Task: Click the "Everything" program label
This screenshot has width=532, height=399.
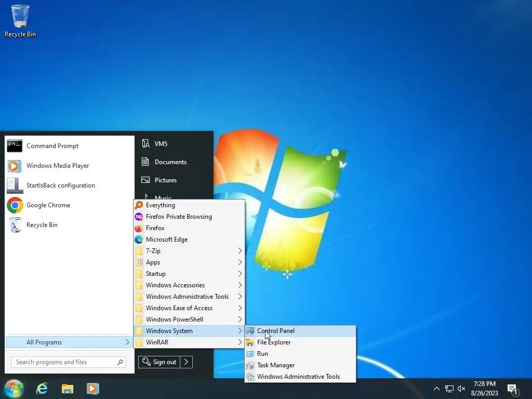Action: click(161, 205)
